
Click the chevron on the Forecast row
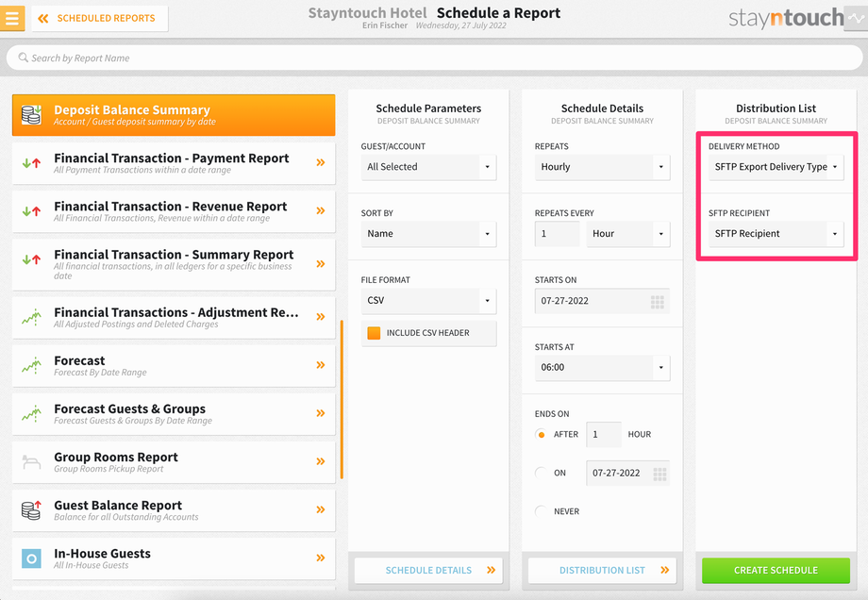coord(321,365)
